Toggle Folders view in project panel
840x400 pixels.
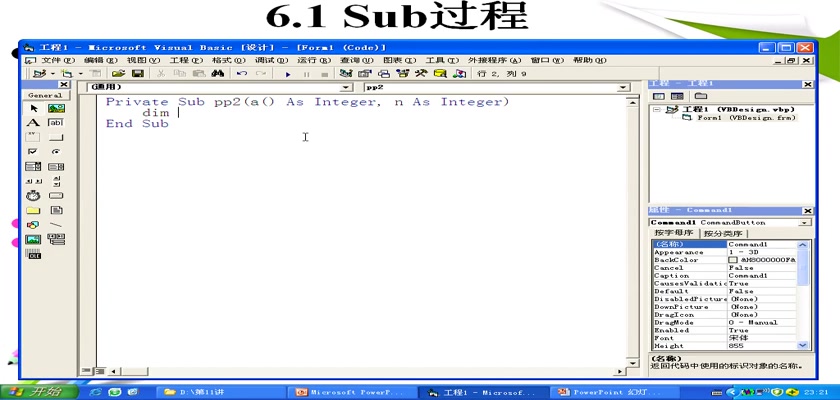[x=701, y=96]
